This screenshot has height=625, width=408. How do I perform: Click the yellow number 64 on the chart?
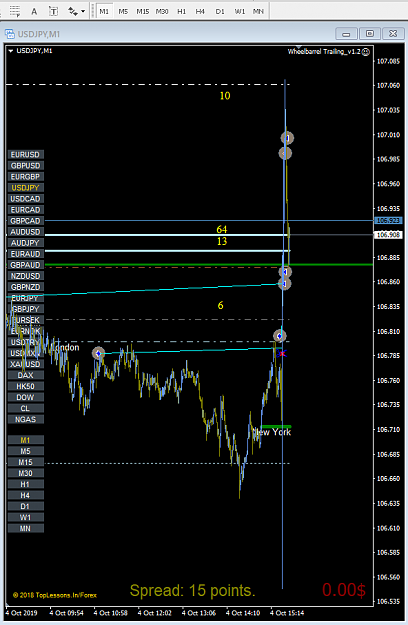[222, 229]
